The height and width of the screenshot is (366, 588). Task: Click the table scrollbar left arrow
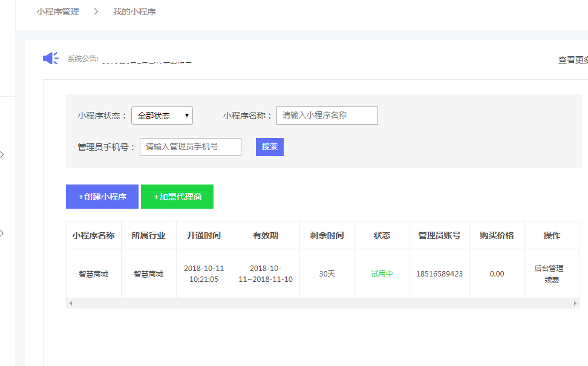(70, 303)
